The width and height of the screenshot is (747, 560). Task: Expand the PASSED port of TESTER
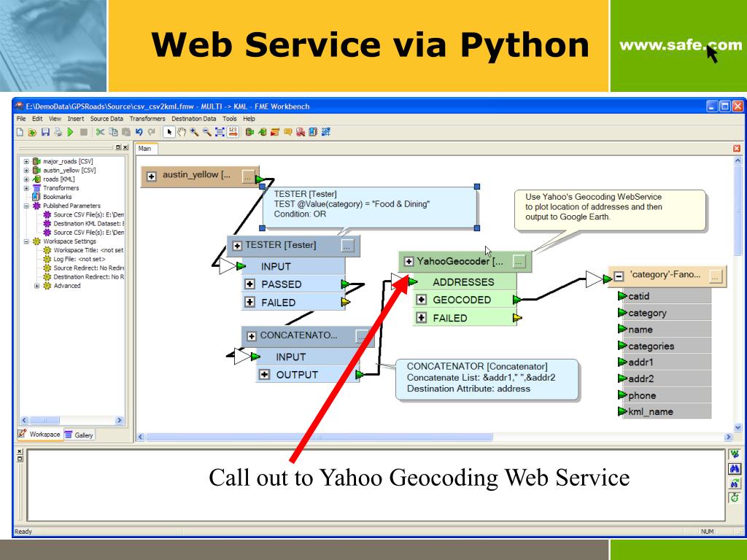(x=249, y=284)
